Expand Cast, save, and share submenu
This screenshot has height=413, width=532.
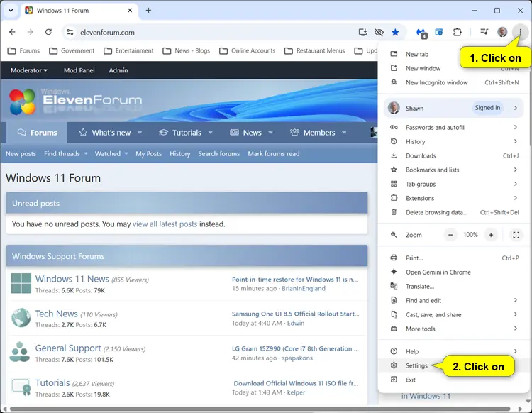click(455, 314)
